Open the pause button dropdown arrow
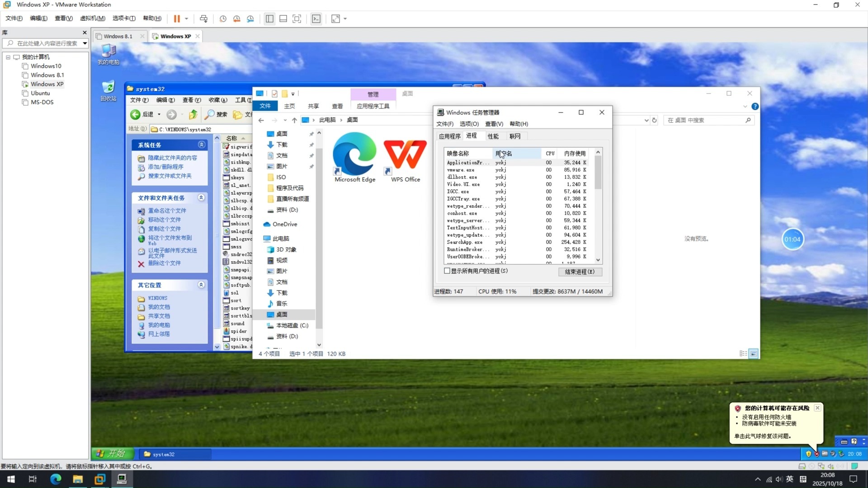The image size is (868, 488). [186, 19]
